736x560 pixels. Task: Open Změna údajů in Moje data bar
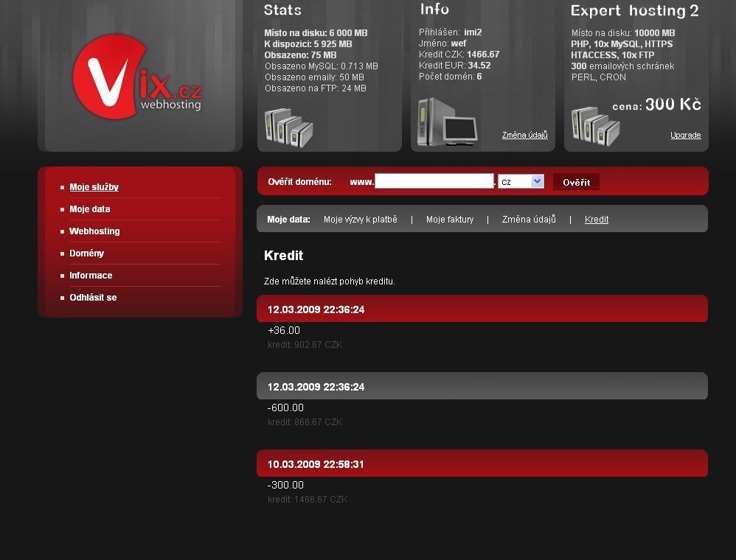[x=529, y=220]
